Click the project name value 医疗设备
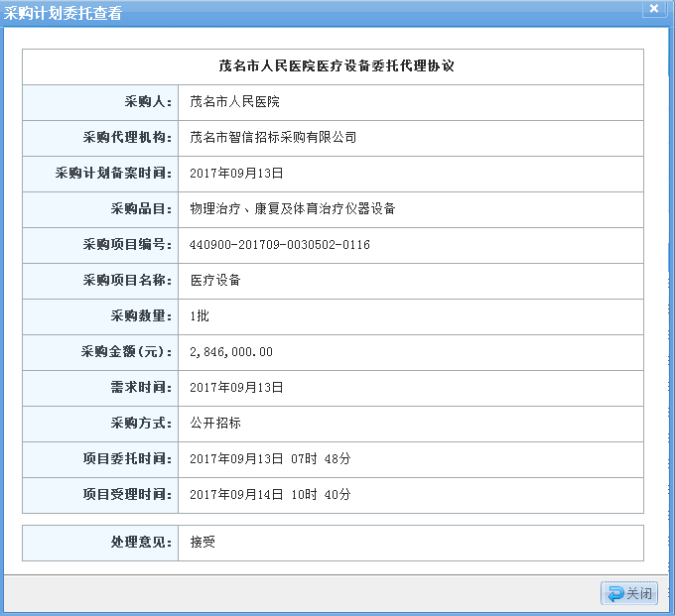The height and width of the screenshot is (616, 675). pyautogui.click(x=215, y=281)
